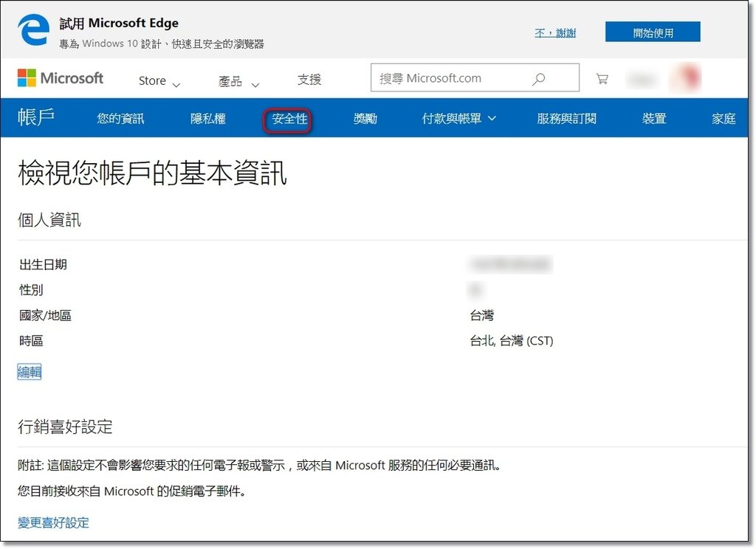Click the Microsoft four-color logo
756x549 pixels.
tap(27, 77)
